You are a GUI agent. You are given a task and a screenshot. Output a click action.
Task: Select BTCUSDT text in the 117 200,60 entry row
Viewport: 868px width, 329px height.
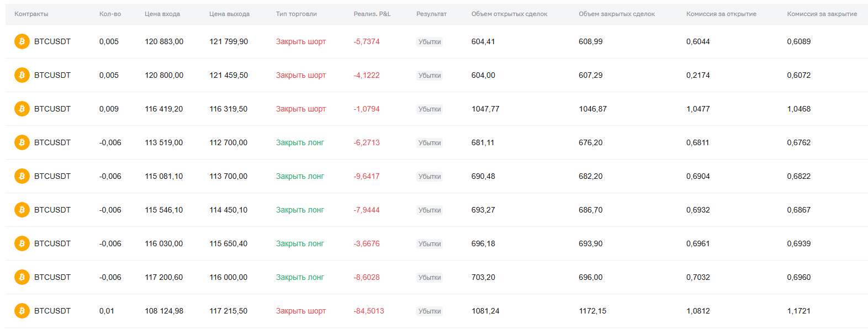[52, 277]
